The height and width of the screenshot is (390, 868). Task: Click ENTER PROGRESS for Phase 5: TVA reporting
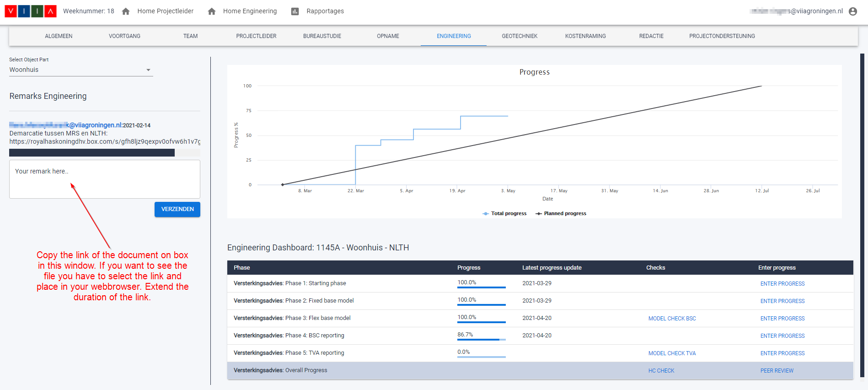[782, 353]
